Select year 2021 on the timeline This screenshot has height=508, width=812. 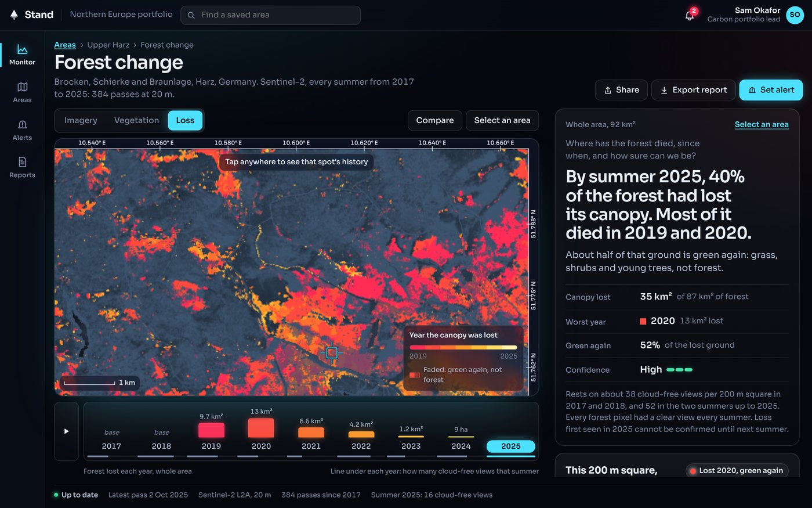[311, 446]
